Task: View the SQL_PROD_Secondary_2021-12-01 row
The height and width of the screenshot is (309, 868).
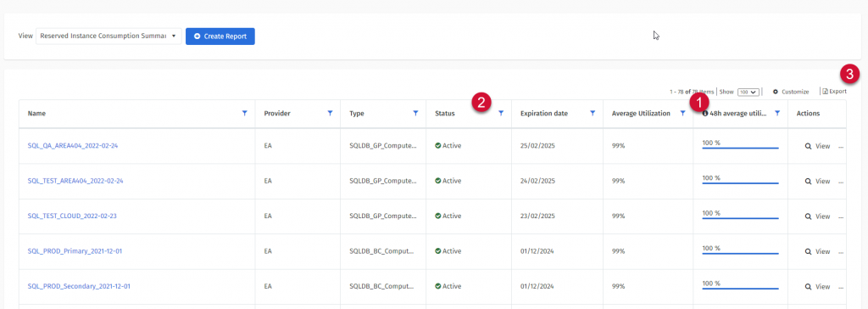Action: pyautogui.click(x=818, y=287)
